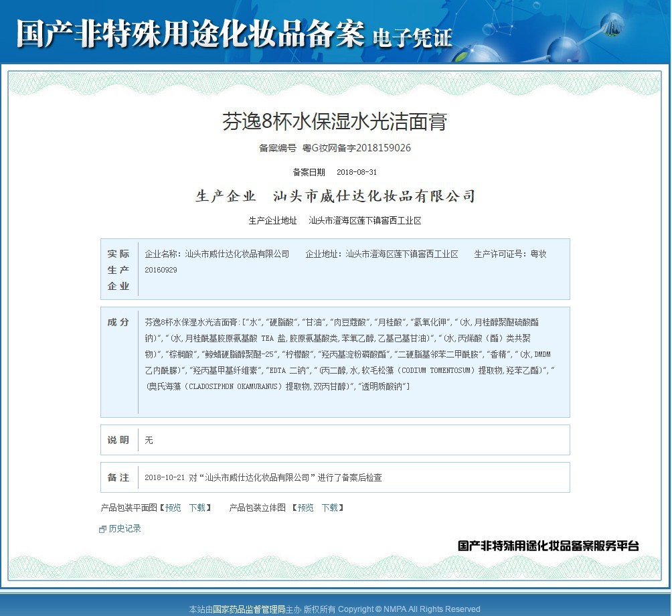Preview the 产品包装立体图 image

click(305, 508)
